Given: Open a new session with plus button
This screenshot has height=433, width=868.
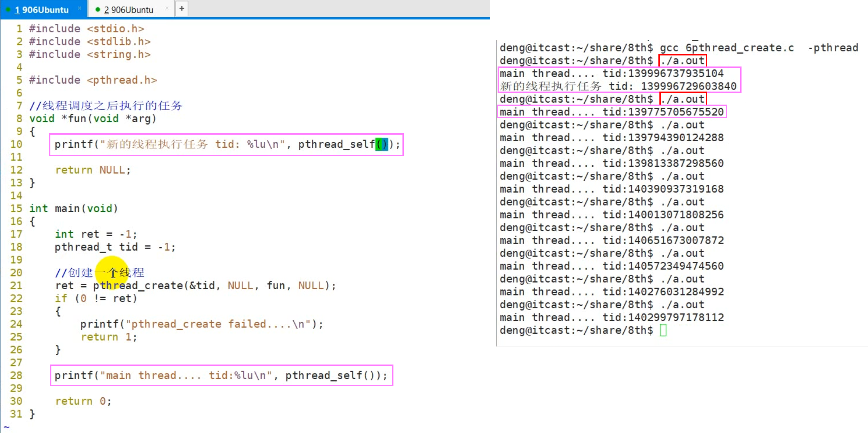Looking at the screenshot, I should point(182,8).
